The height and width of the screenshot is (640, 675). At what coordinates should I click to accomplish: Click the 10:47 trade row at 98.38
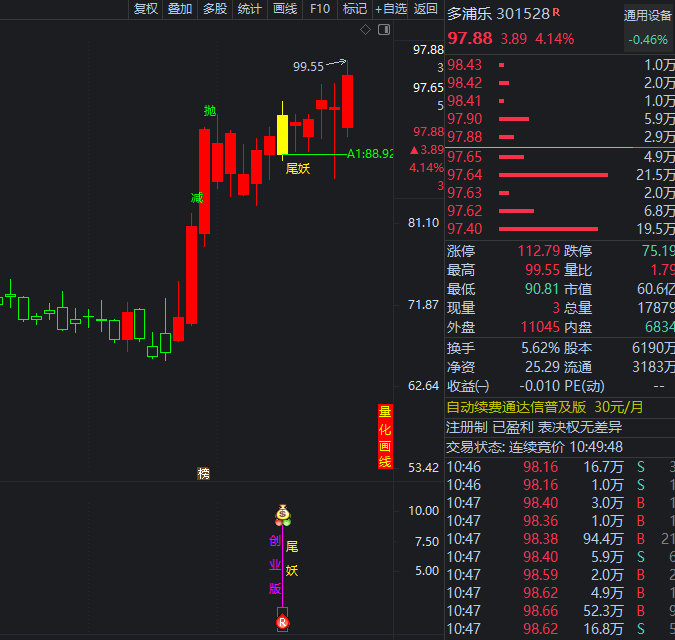point(560,539)
